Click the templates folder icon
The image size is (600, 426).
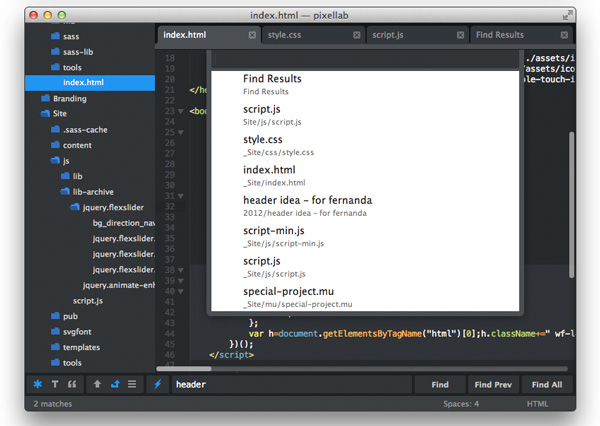(x=55, y=347)
